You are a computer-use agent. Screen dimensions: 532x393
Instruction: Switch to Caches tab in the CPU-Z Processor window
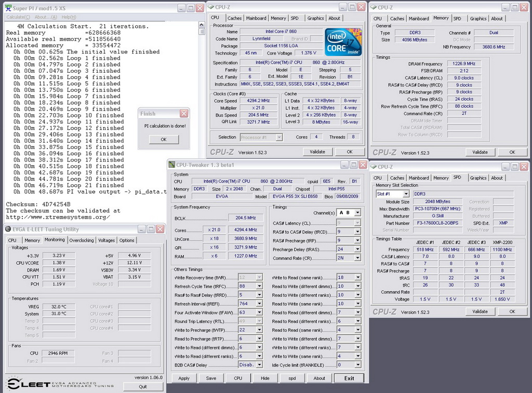(x=234, y=18)
